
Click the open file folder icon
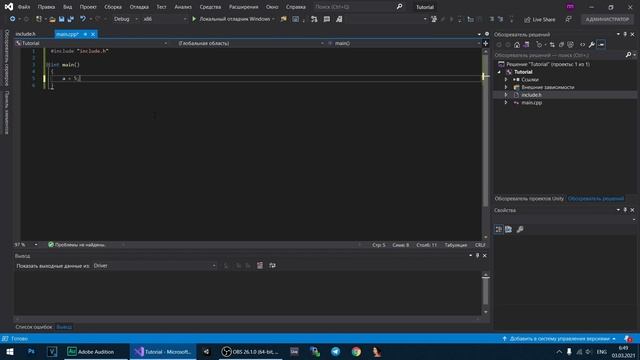point(52,19)
